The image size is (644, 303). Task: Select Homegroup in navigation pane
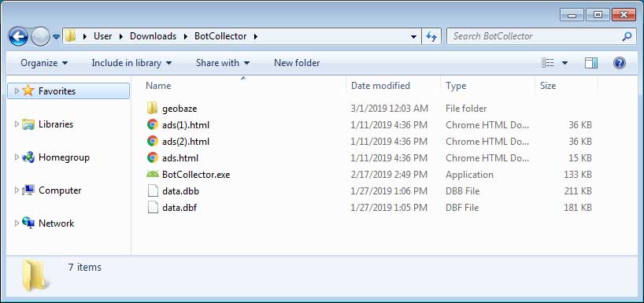point(64,157)
